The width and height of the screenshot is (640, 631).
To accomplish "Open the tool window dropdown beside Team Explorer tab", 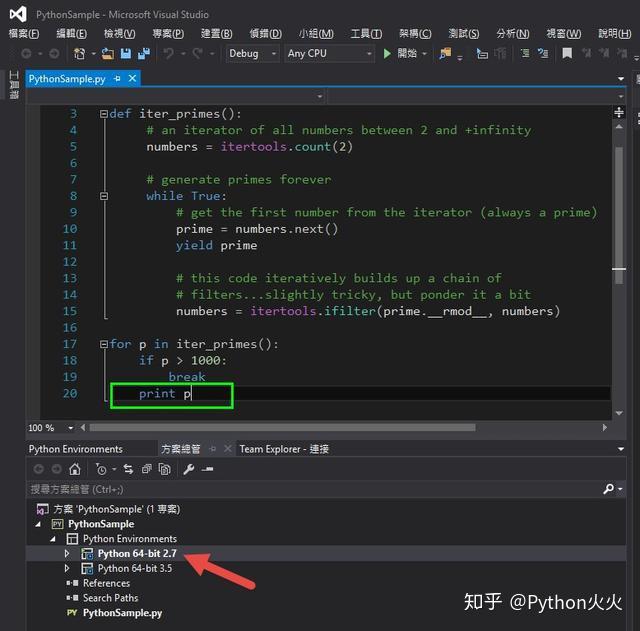I will click(x=621, y=449).
